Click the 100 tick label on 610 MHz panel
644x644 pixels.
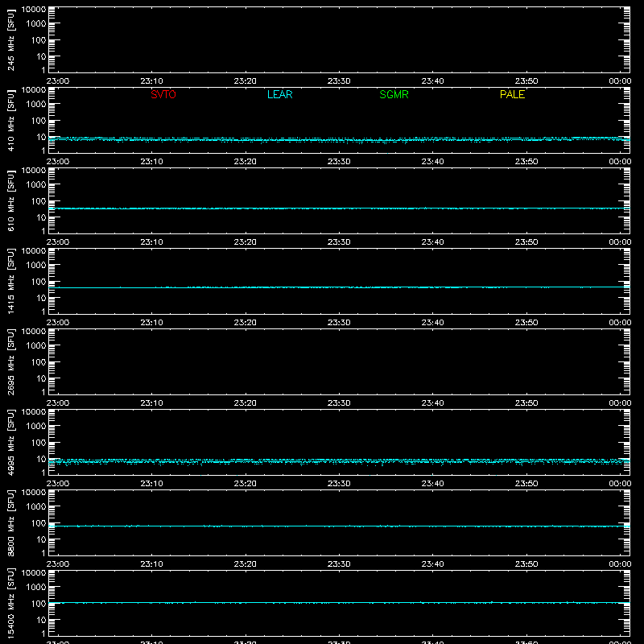click(x=39, y=201)
